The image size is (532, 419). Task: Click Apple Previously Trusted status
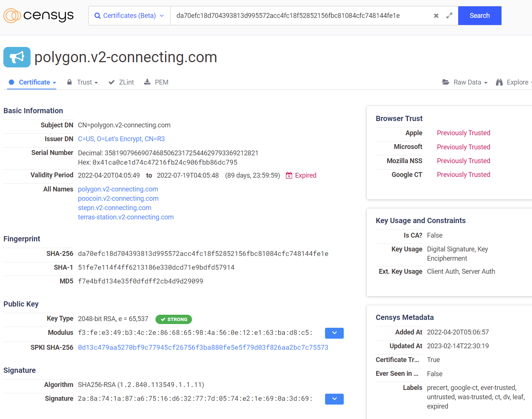[x=463, y=133]
